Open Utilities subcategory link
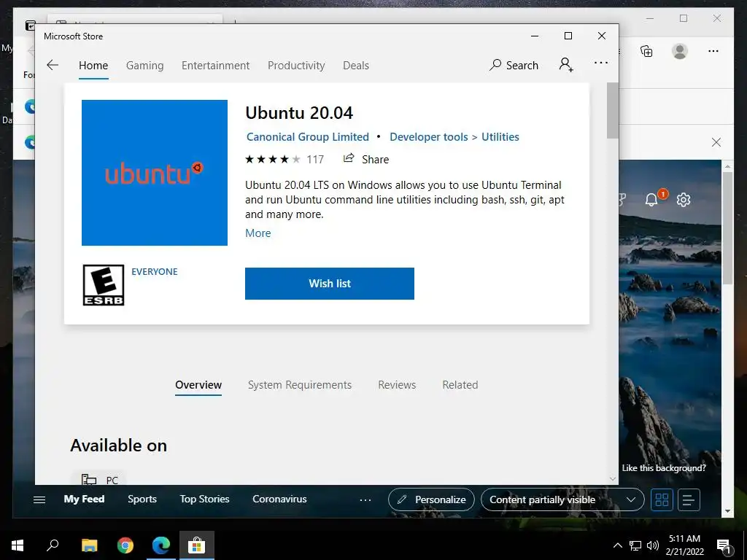Screen dimensions: 747x560 tap(500, 136)
